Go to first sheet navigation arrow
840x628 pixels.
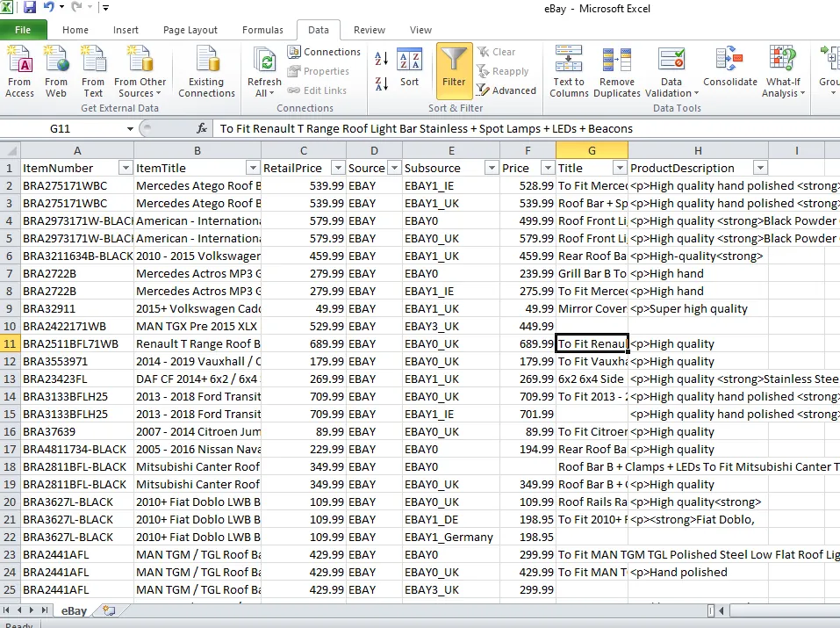pyautogui.click(x=6, y=610)
